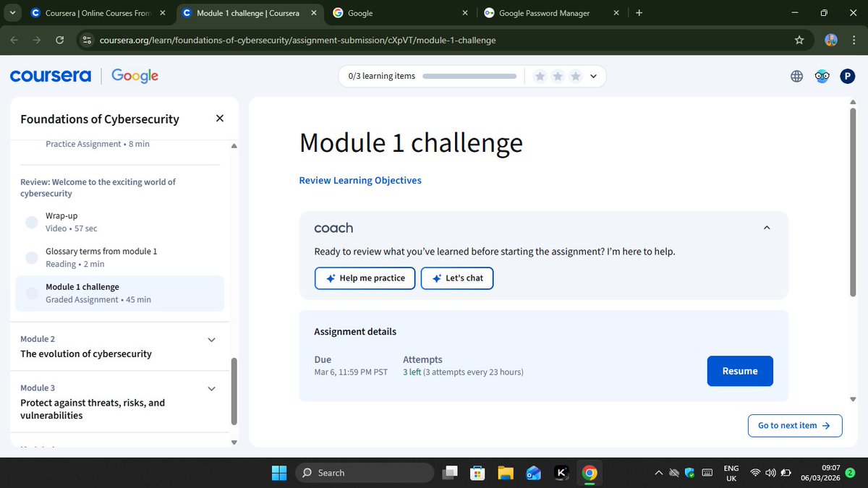The height and width of the screenshot is (488, 868).
Task: Open the notification badge showing 2
Action: coord(850,473)
